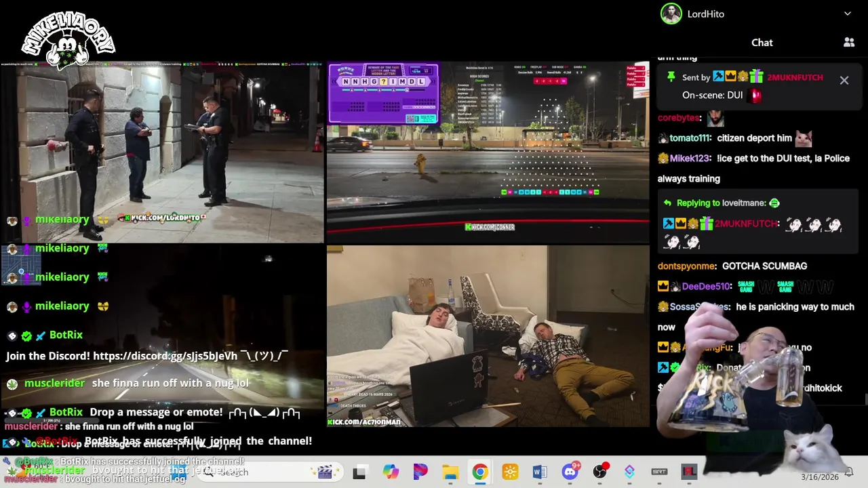Select the top-left police stop stream tile
Viewport: 868px width, 488px height.
162,152
